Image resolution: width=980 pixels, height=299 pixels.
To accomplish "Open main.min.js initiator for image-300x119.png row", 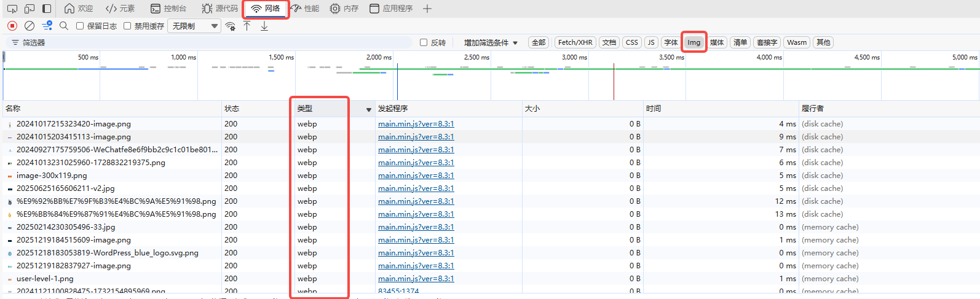I will pyautogui.click(x=416, y=176).
